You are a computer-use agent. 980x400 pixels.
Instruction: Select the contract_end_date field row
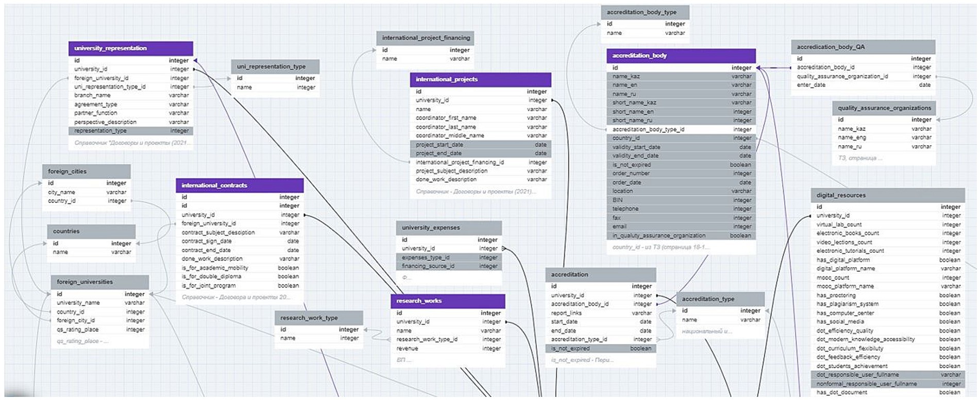coord(240,250)
